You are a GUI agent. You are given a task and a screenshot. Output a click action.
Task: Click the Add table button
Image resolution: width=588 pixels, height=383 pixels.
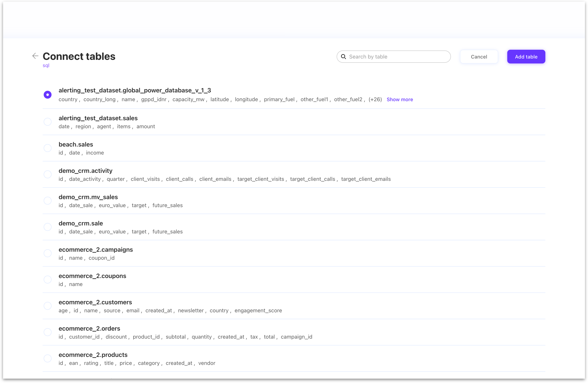point(526,56)
